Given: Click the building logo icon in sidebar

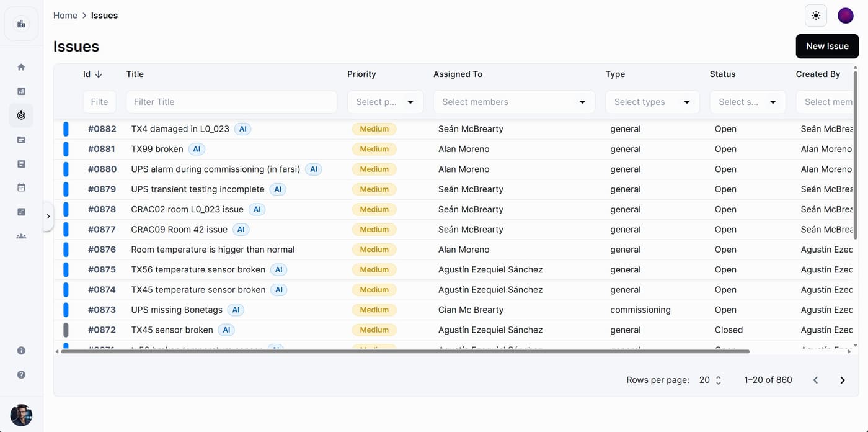Looking at the screenshot, I should [x=21, y=24].
